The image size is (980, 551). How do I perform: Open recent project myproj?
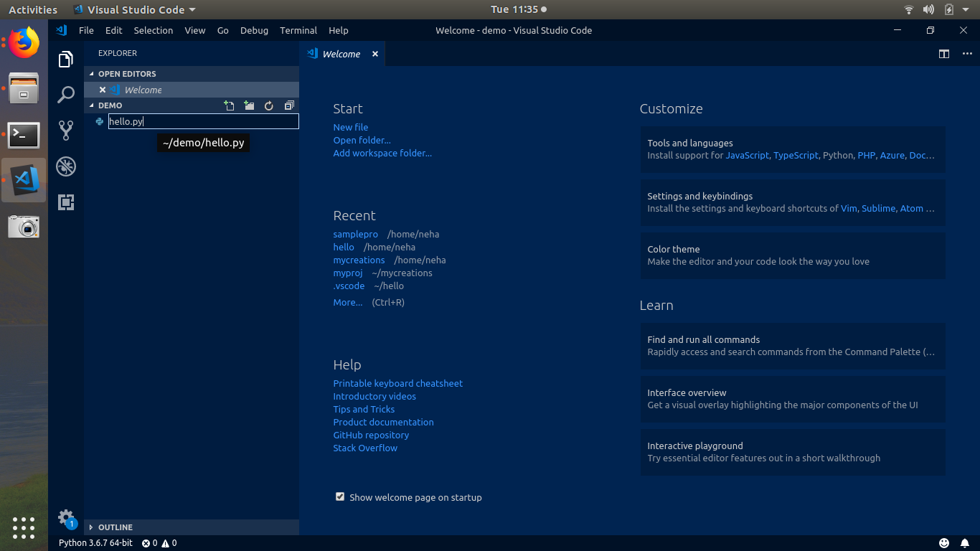coord(348,273)
